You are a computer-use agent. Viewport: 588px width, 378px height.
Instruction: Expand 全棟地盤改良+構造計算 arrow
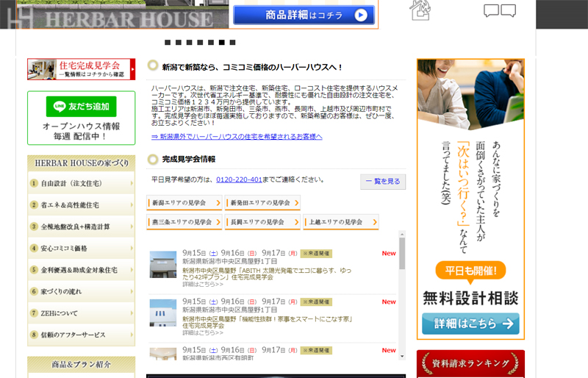tap(132, 227)
